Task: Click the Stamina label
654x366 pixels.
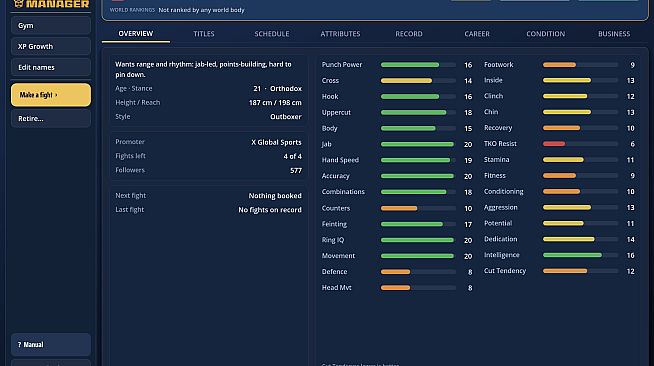Action: pyautogui.click(x=496, y=160)
